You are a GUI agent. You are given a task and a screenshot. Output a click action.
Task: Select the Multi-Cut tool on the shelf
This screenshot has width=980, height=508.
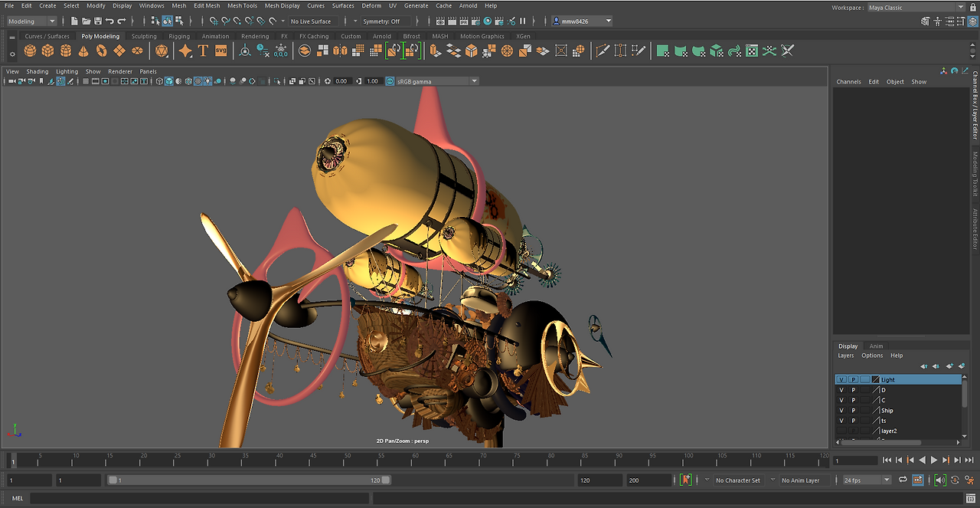coord(603,51)
